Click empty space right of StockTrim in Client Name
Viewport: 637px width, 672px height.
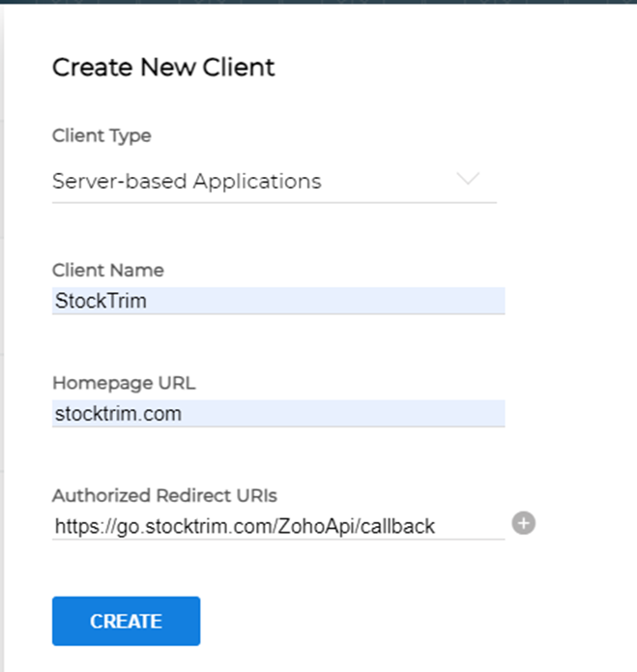(338, 301)
